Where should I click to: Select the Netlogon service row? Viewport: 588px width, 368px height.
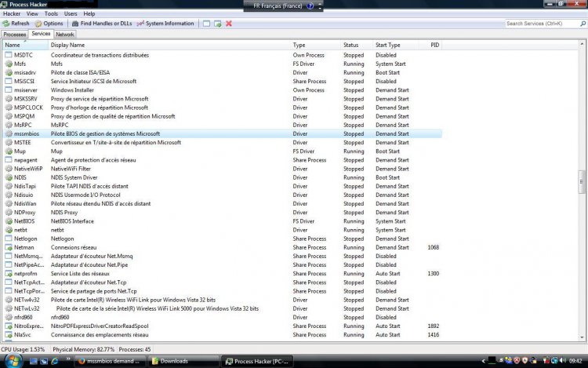click(x=223, y=239)
